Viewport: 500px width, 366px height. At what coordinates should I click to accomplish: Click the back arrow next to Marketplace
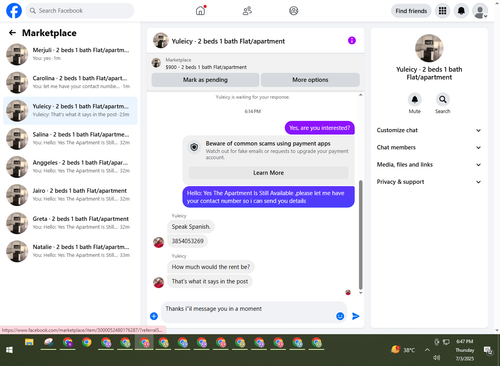click(12, 33)
